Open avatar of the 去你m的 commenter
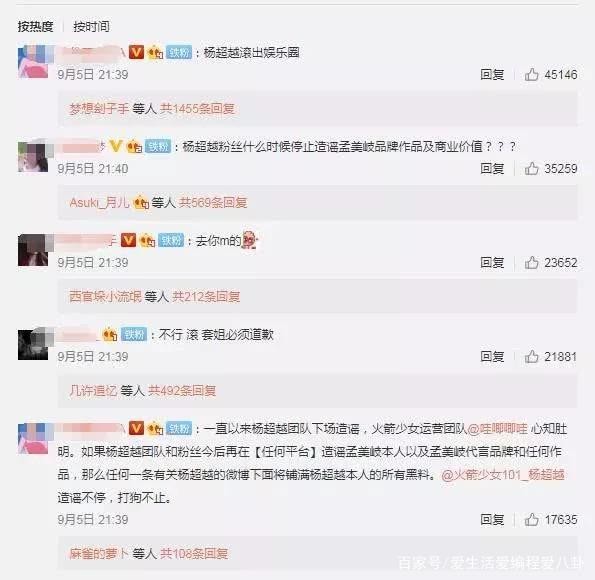 tap(33, 250)
